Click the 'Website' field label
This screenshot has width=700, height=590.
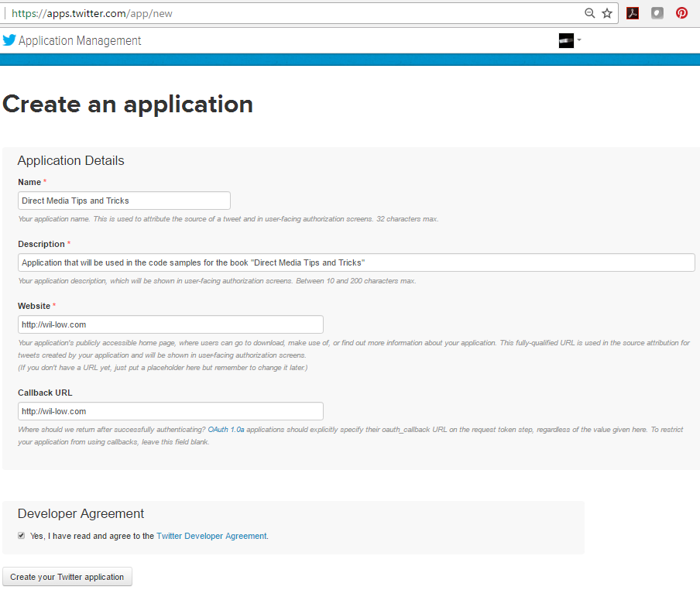pyautogui.click(x=34, y=306)
